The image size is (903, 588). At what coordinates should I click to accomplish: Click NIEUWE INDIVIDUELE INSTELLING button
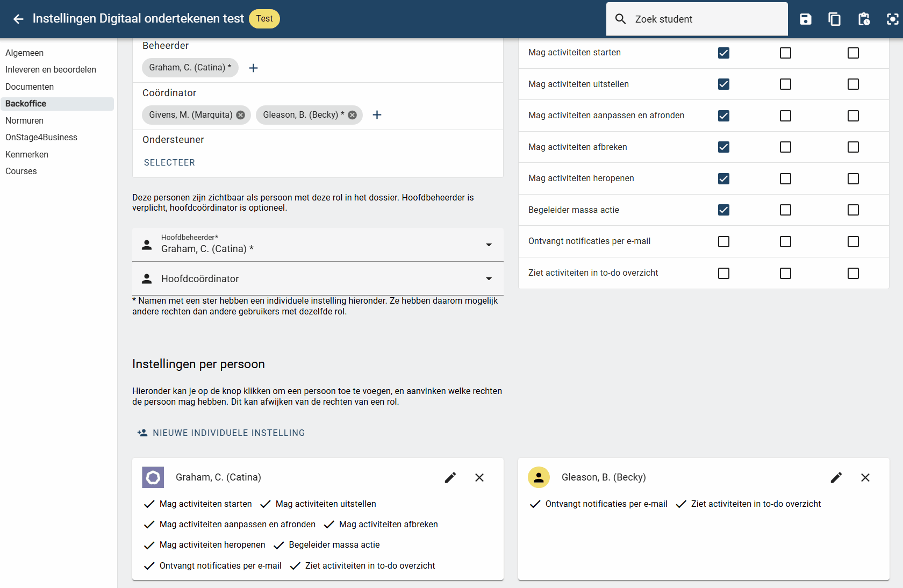click(221, 433)
